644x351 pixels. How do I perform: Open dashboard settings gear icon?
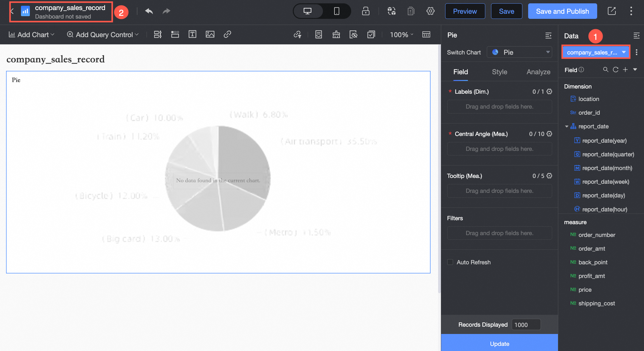click(430, 11)
